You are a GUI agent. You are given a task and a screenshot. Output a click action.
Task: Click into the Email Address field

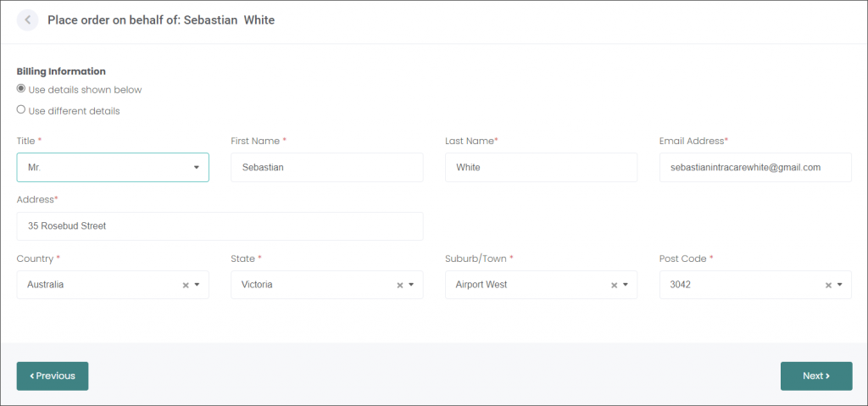tap(755, 167)
